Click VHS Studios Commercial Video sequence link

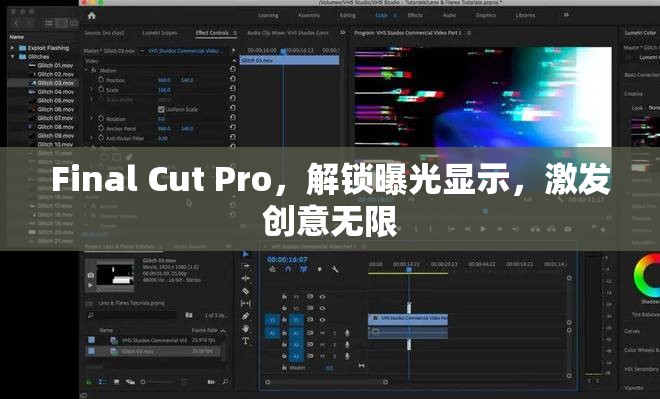[x=186, y=51]
